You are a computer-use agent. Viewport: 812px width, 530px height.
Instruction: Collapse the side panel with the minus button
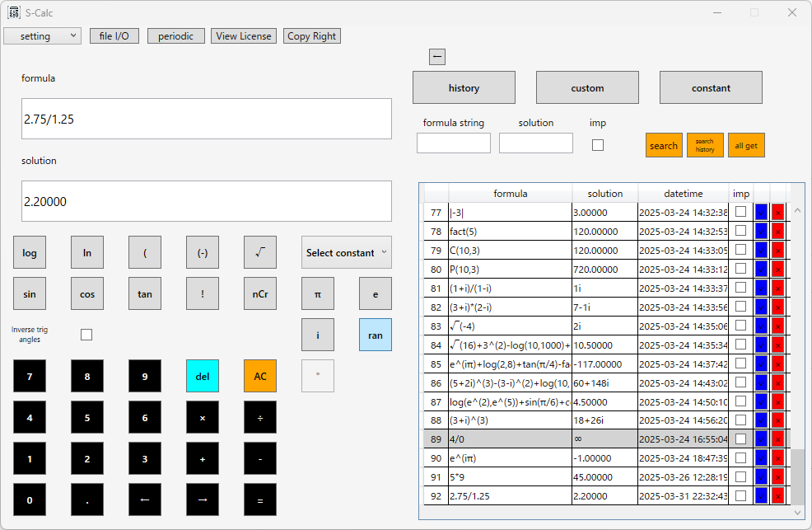point(437,57)
